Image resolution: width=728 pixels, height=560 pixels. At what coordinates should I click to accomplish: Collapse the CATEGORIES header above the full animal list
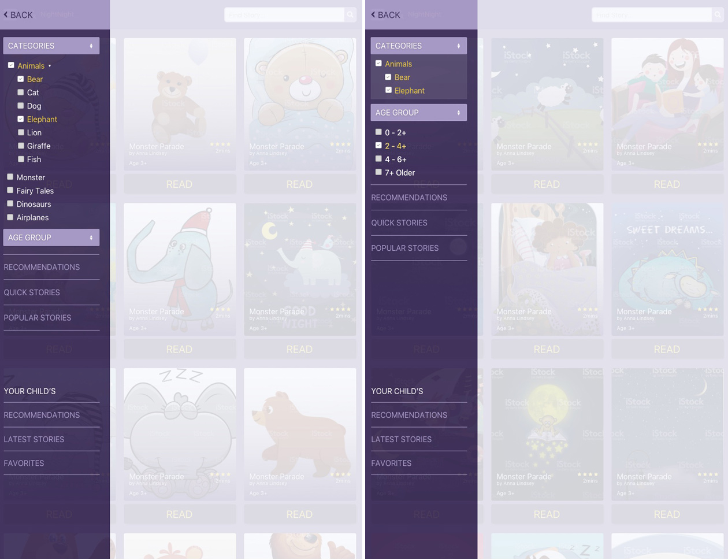click(x=51, y=46)
